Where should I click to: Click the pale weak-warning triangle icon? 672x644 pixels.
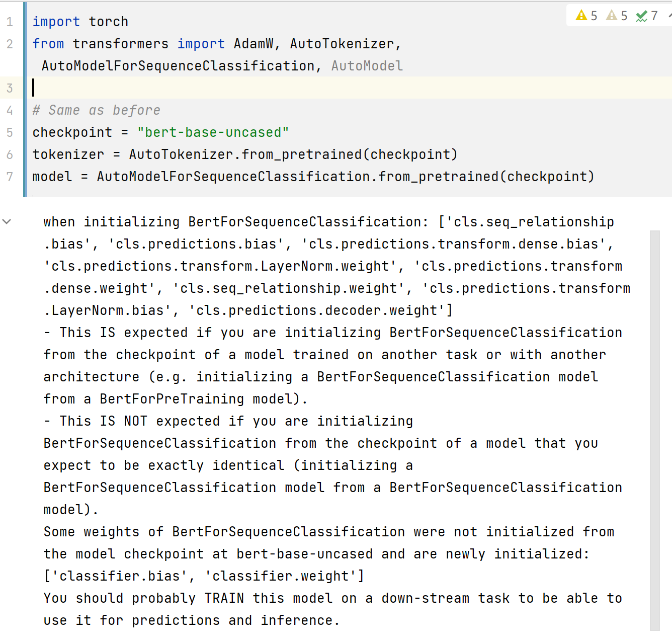pyautogui.click(x=612, y=16)
